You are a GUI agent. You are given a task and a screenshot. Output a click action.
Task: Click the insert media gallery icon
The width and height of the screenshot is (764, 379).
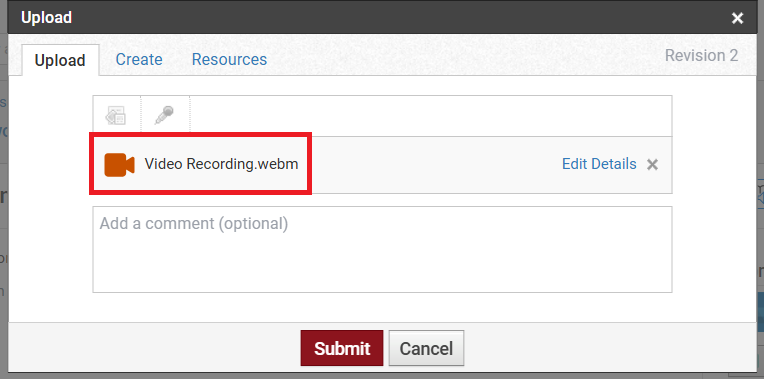pos(116,116)
